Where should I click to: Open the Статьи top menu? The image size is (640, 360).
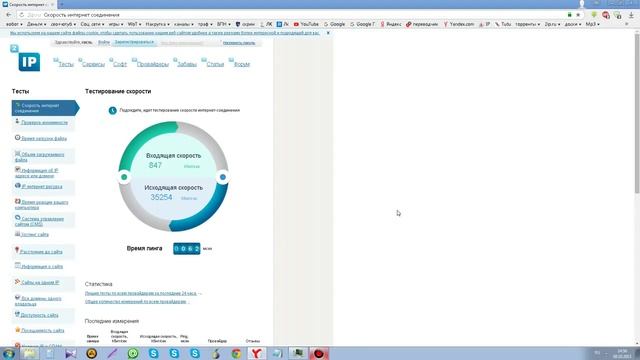point(215,64)
